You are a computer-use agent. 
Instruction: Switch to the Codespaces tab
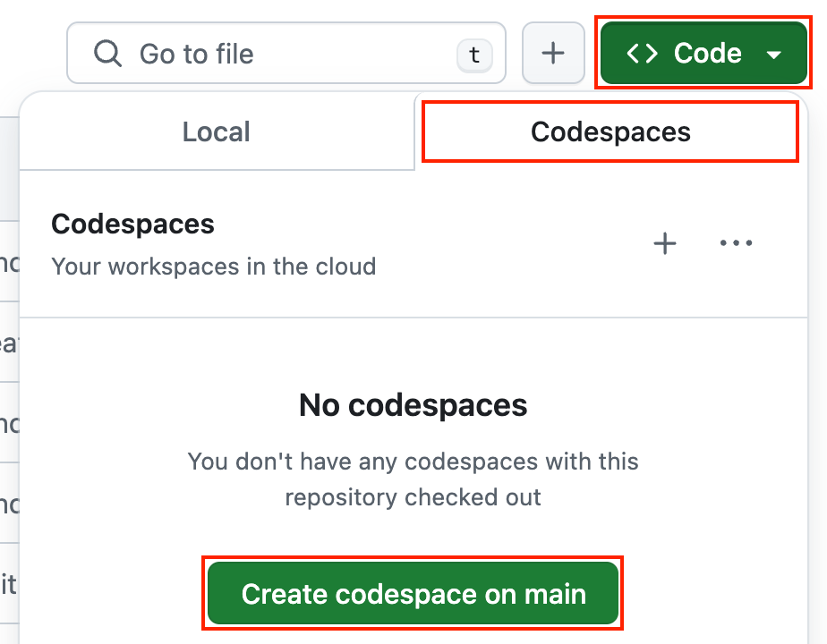(x=610, y=131)
